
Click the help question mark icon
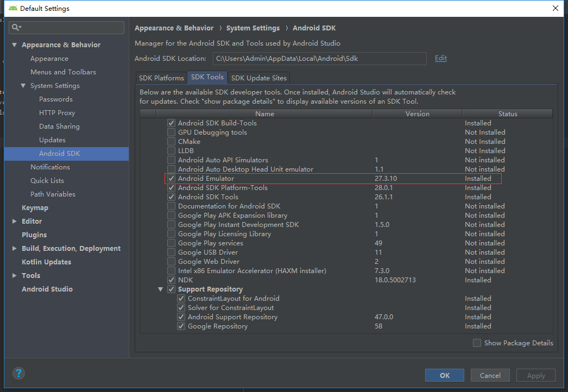tap(18, 373)
